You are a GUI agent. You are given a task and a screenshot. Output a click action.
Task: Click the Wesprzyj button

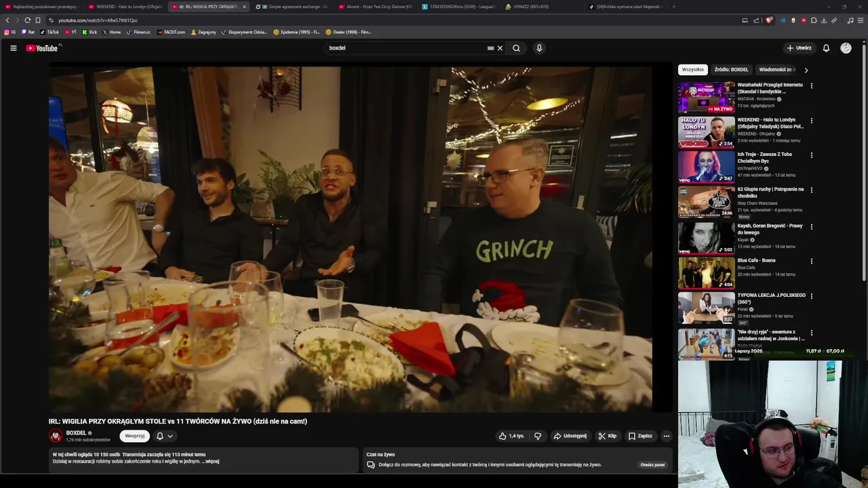point(134,436)
